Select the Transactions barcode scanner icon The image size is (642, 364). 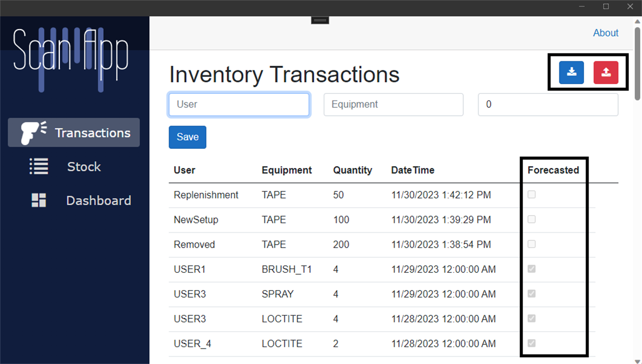pyautogui.click(x=31, y=133)
